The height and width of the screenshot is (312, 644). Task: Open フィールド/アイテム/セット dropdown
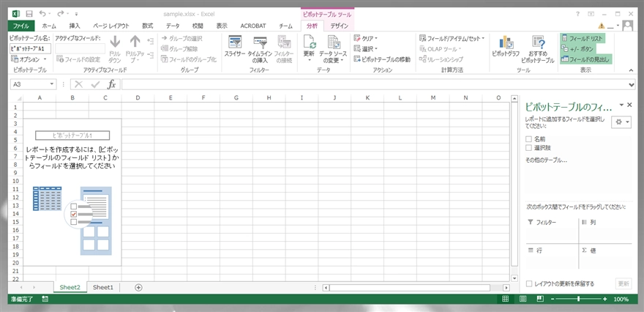coord(452,38)
